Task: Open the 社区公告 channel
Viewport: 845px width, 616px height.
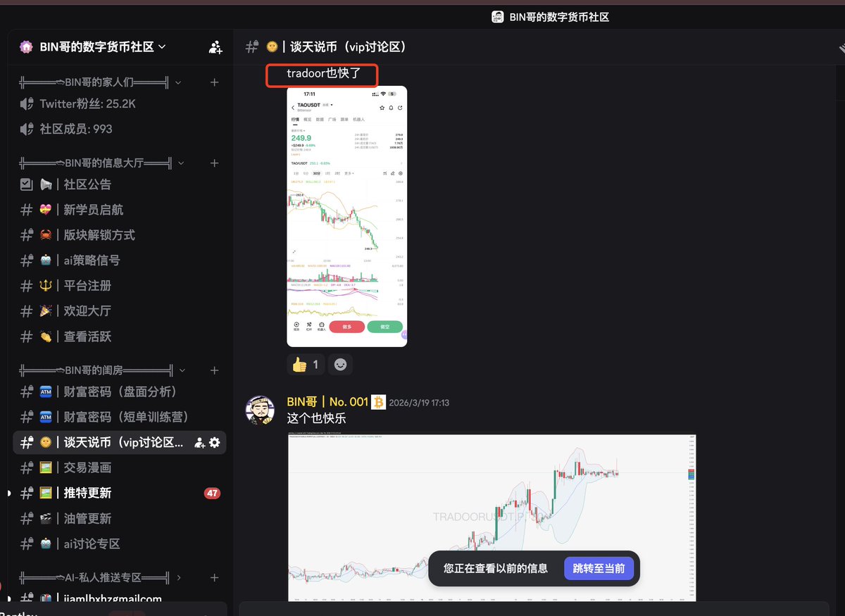Action: point(120,184)
